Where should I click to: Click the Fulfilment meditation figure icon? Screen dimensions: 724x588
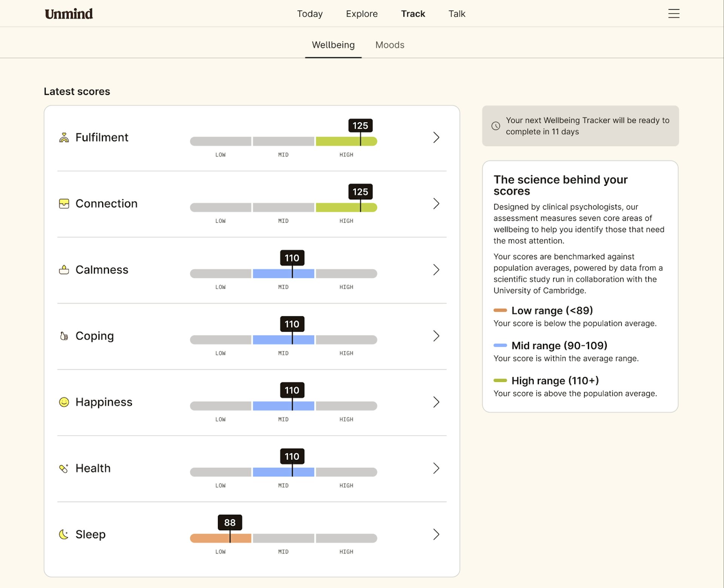(x=64, y=138)
